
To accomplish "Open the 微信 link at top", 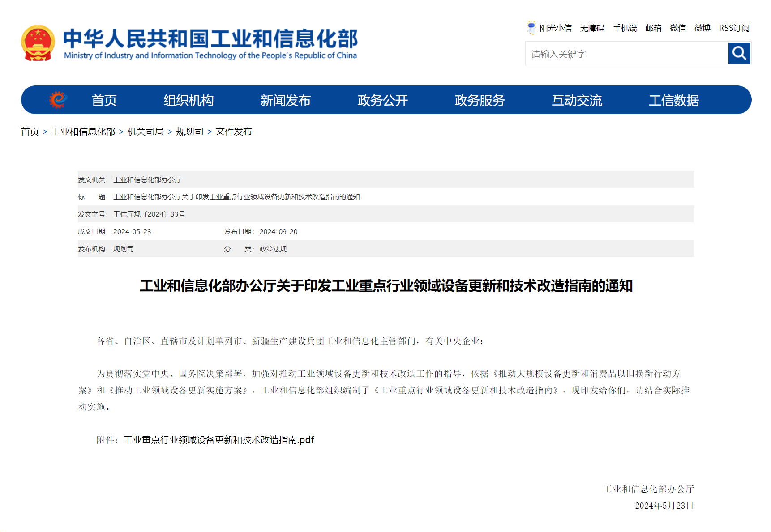I will 678,28.
